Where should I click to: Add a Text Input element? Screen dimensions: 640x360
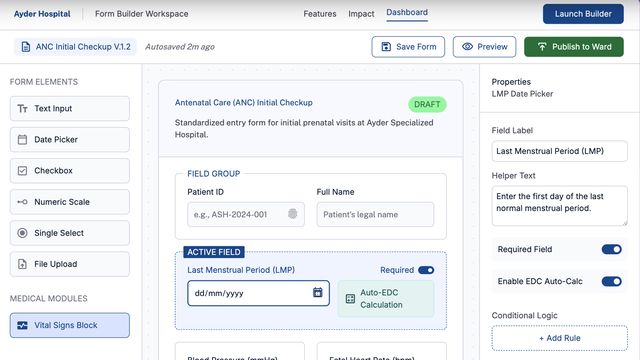pyautogui.click(x=70, y=109)
